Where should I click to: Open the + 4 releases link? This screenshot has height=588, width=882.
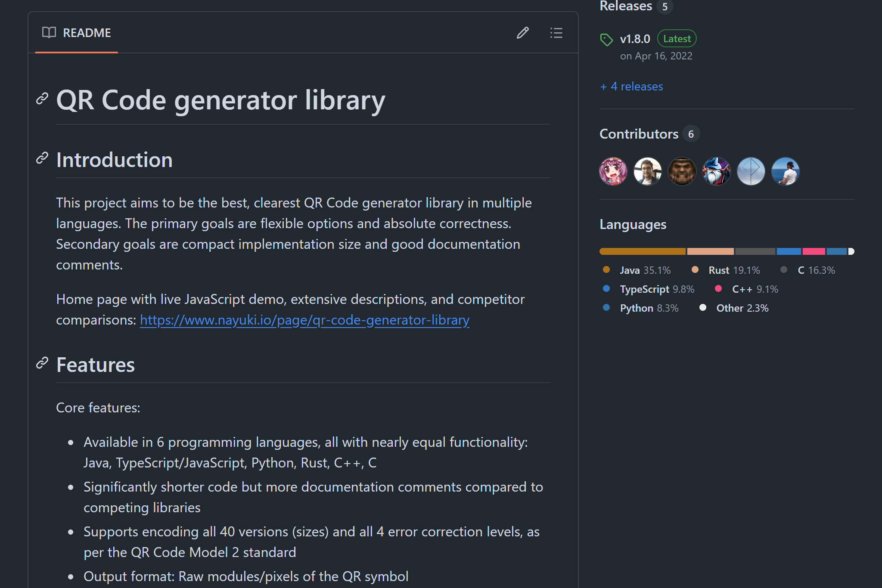pos(631,86)
